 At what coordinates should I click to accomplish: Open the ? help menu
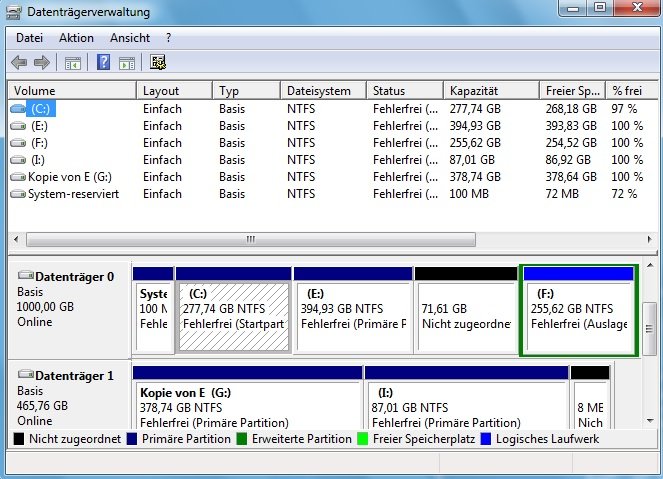(x=169, y=38)
